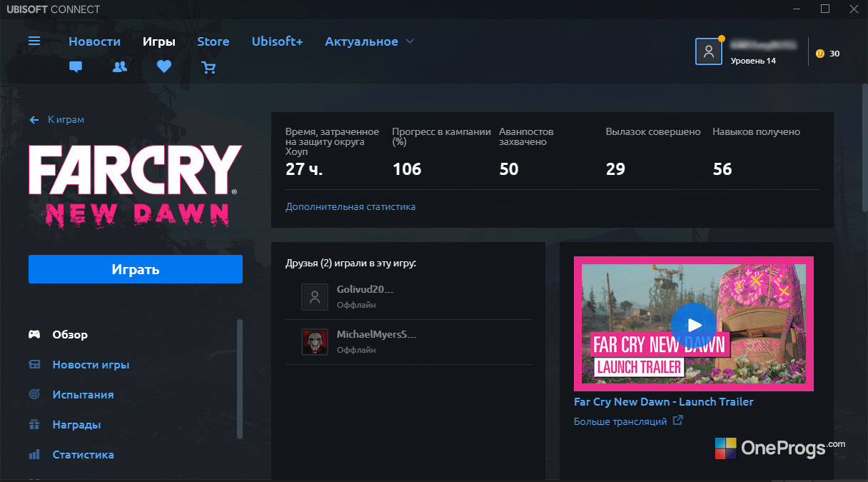Click the 56 skills obtained value
This screenshot has height=482, width=868.
pos(722,169)
